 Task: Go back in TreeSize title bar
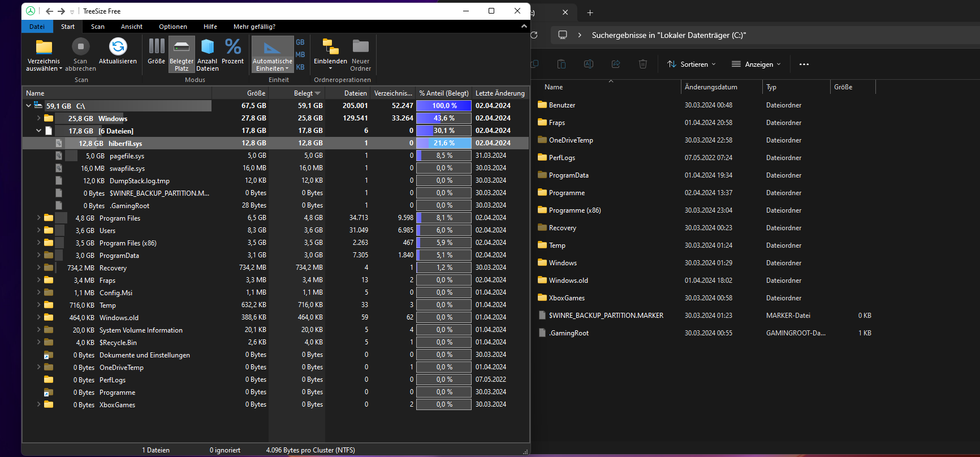click(49, 11)
